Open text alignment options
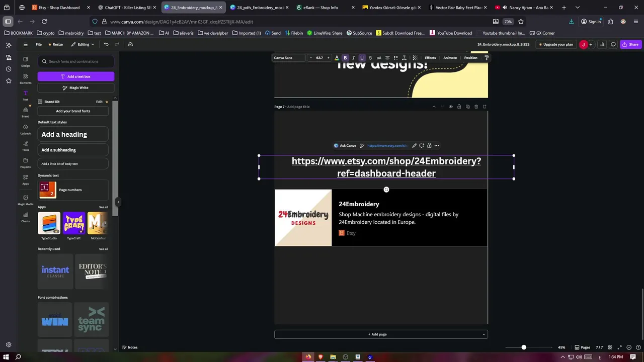This screenshot has height=362, width=644. click(387, 58)
